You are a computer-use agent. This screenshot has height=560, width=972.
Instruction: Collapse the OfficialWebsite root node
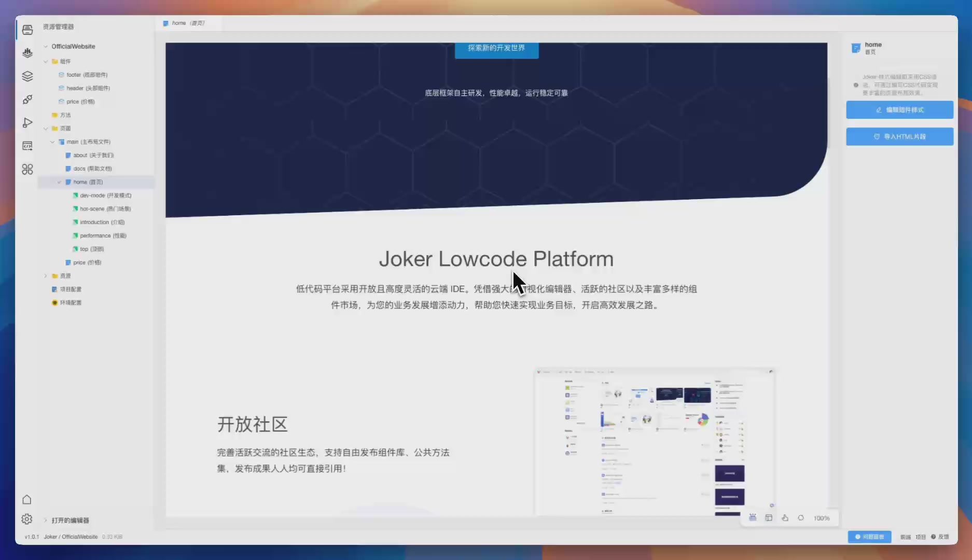click(46, 46)
